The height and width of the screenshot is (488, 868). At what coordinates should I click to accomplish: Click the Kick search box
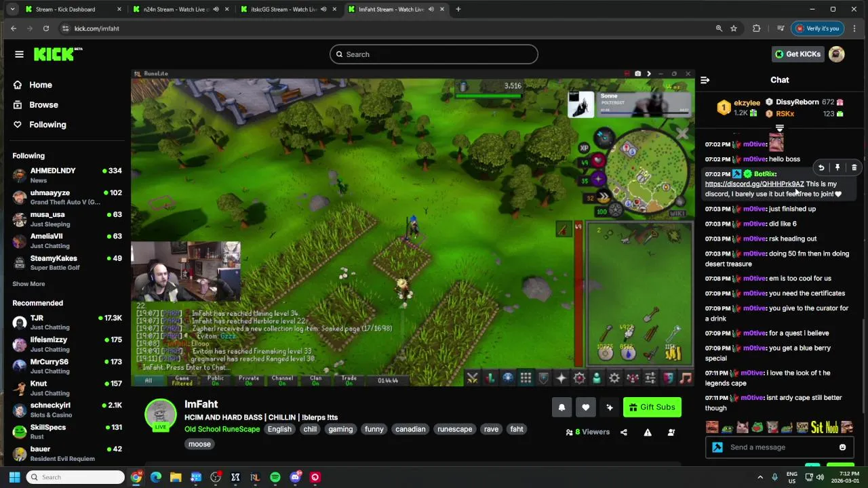(434, 54)
